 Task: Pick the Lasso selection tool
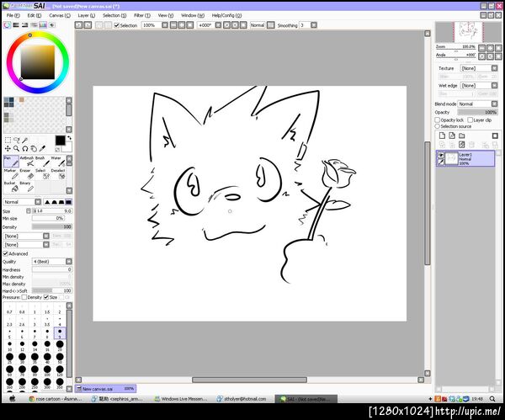17,140
